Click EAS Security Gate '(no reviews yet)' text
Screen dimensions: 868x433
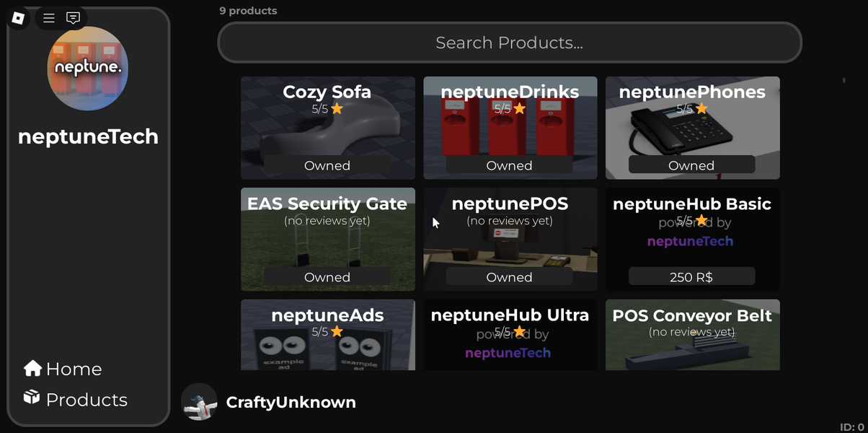point(327,221)
